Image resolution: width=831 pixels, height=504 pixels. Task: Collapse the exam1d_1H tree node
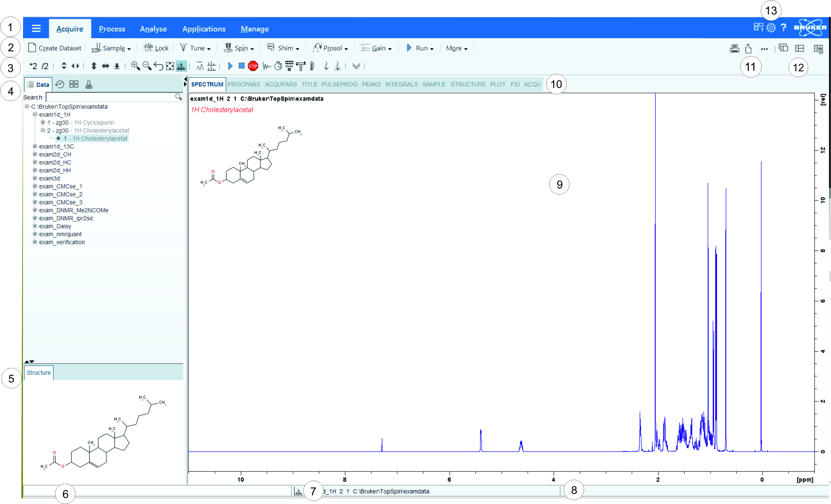pos(35,115)
